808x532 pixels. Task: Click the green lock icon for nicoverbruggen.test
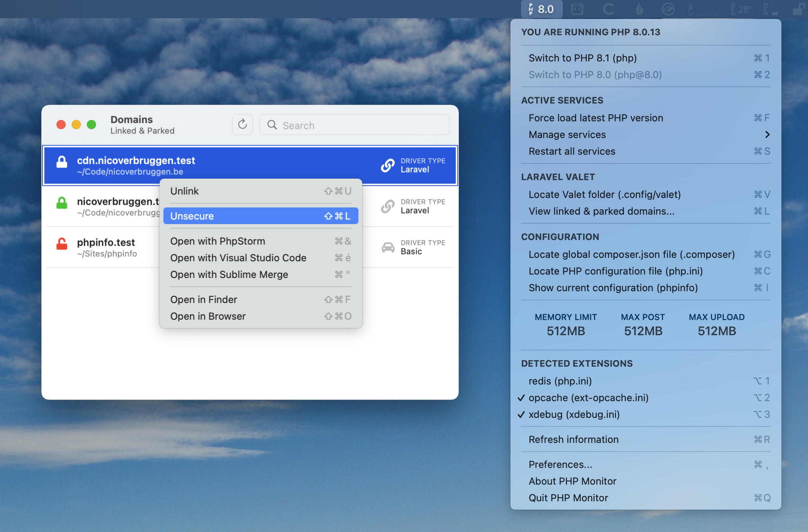pyautogui.click(x=62, y=203)
